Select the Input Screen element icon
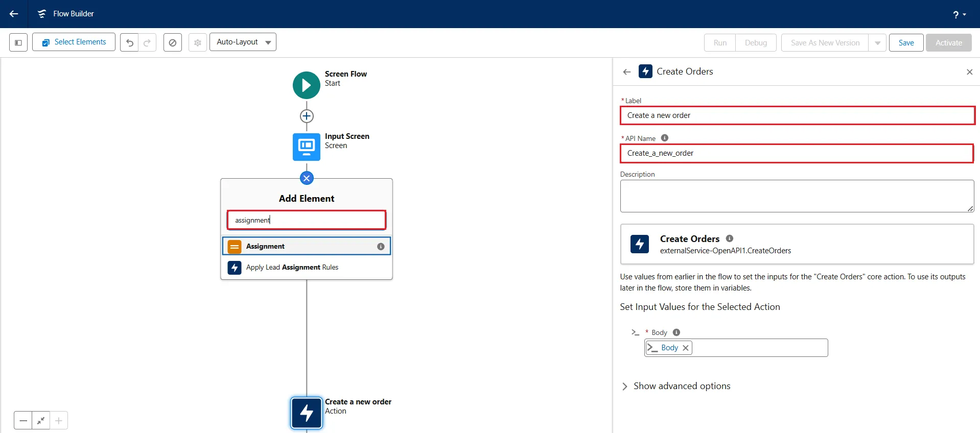Viewport: 980px width, 433px height. tap(306, 147)
